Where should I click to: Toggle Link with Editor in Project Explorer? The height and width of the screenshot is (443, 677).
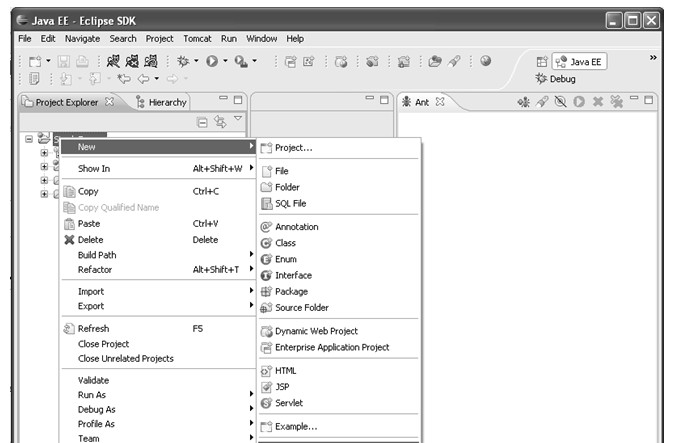(220, 122)
